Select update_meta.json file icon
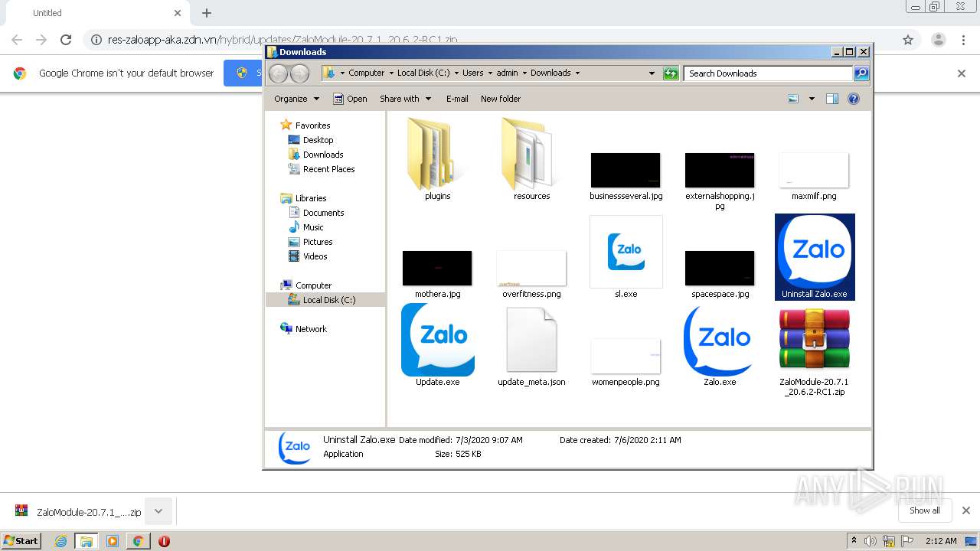 point(531,340)
